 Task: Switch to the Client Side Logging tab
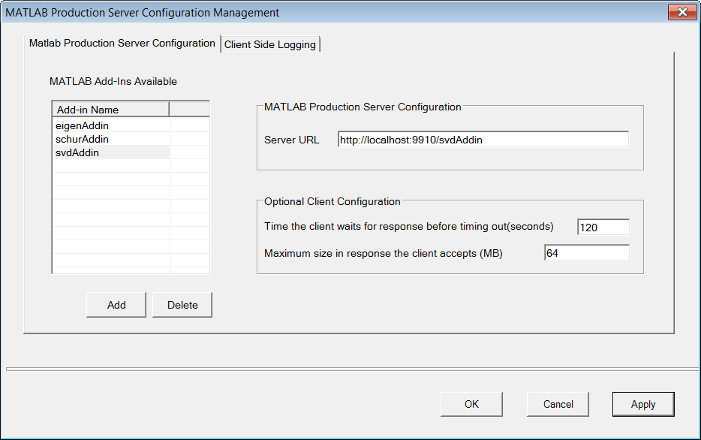coord(270,44)
